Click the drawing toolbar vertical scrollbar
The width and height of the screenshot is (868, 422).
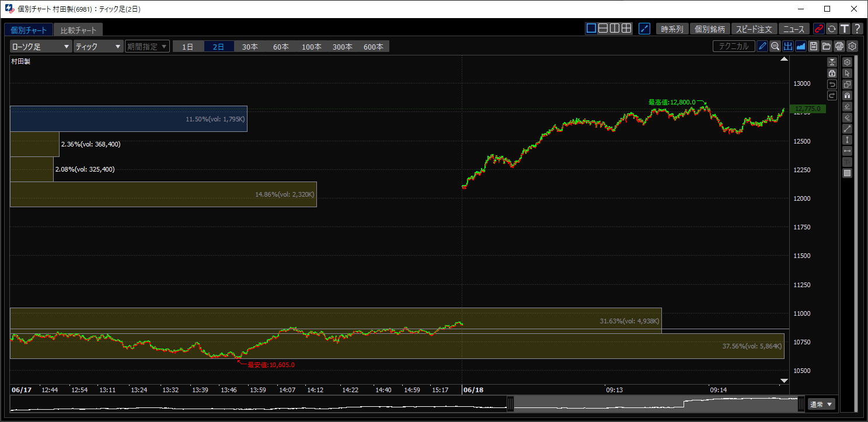click(x=856, y=233)
